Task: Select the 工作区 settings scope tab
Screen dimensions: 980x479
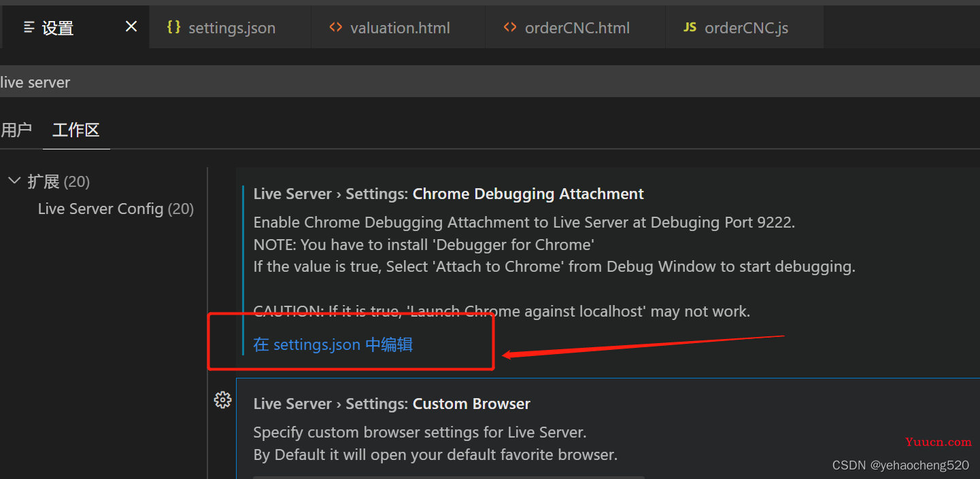Action: coord(76,130)
